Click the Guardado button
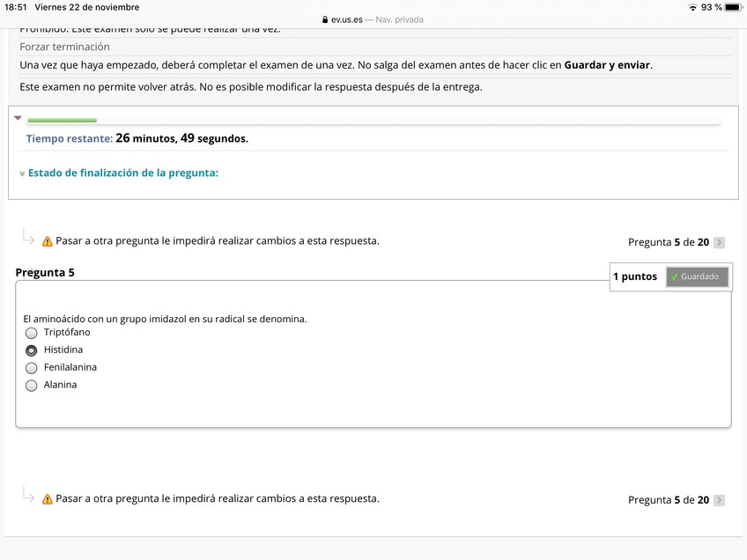Viewport: 747px width, 560px height. coord(697,276)
